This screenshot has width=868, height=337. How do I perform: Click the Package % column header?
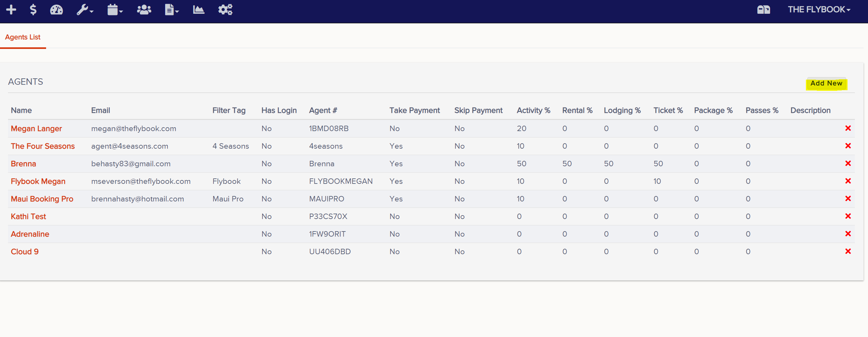click(713, 110)
